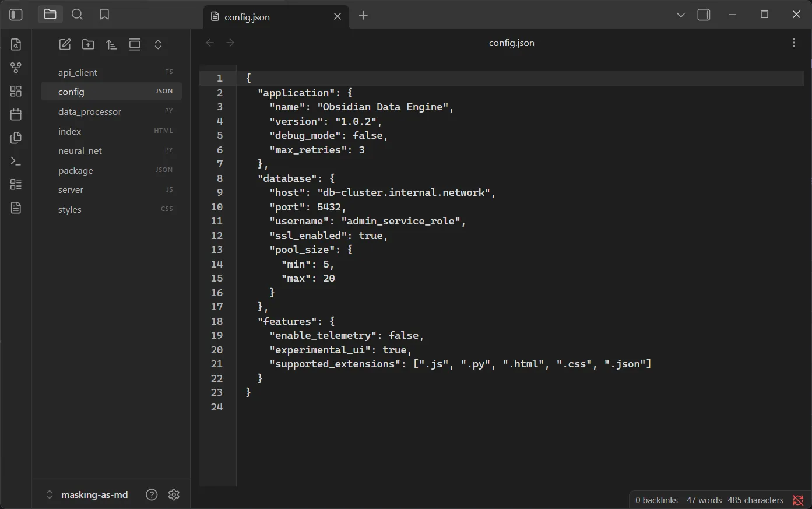Click the "ssl_enabled" key

(x=308, y=236)
